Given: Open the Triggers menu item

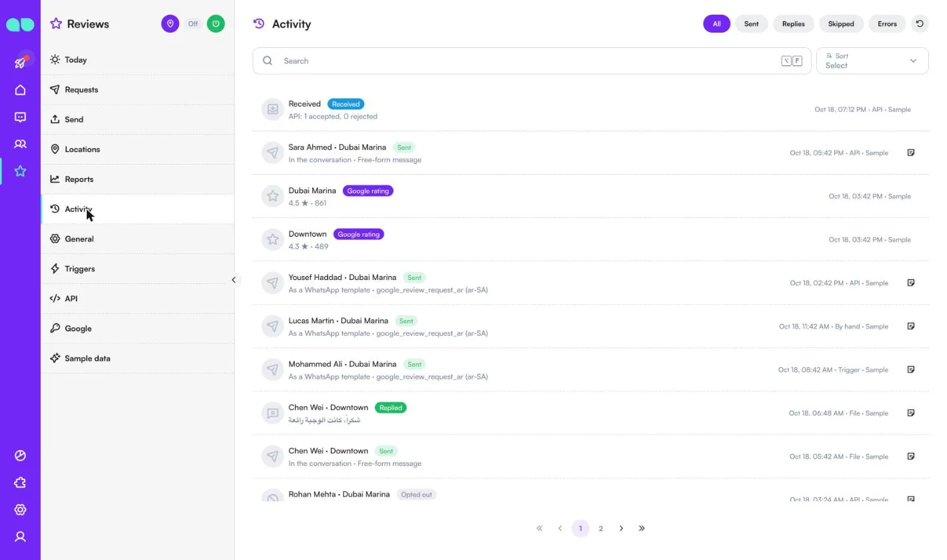Looking at the screenshot, I should [x=137, y=269].
